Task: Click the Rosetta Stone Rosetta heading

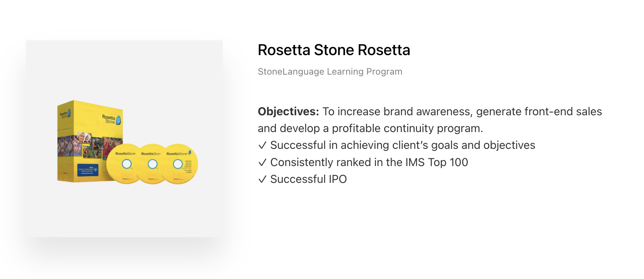Action: (x=334, y=50)
